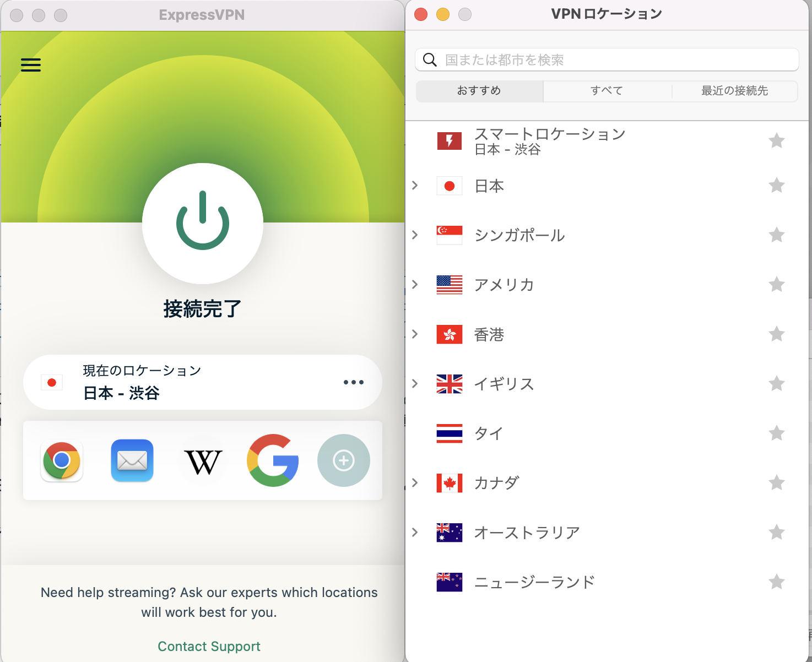Favorite 日本 with its star
Viewport: 812px width, 662px height.
click(777, 186)
